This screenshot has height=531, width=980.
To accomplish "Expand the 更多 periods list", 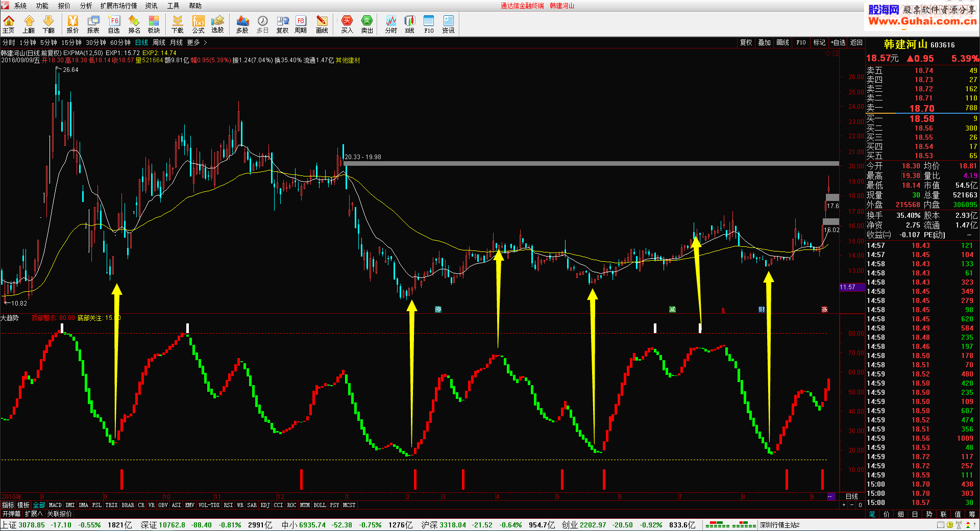I will 197,42.
